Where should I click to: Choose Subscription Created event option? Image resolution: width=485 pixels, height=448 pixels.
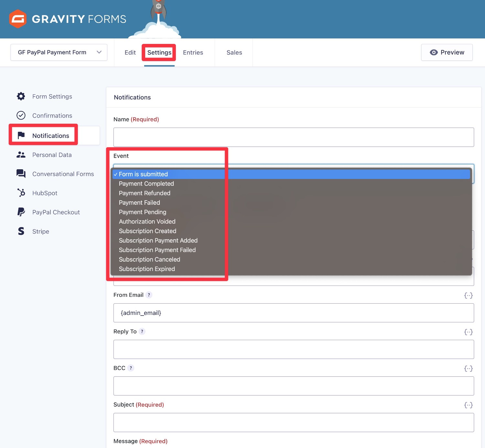click(291, 231)
